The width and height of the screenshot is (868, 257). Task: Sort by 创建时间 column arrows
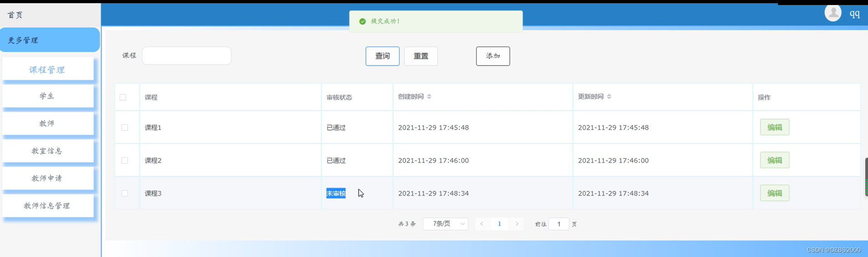[x=429, y=97]
